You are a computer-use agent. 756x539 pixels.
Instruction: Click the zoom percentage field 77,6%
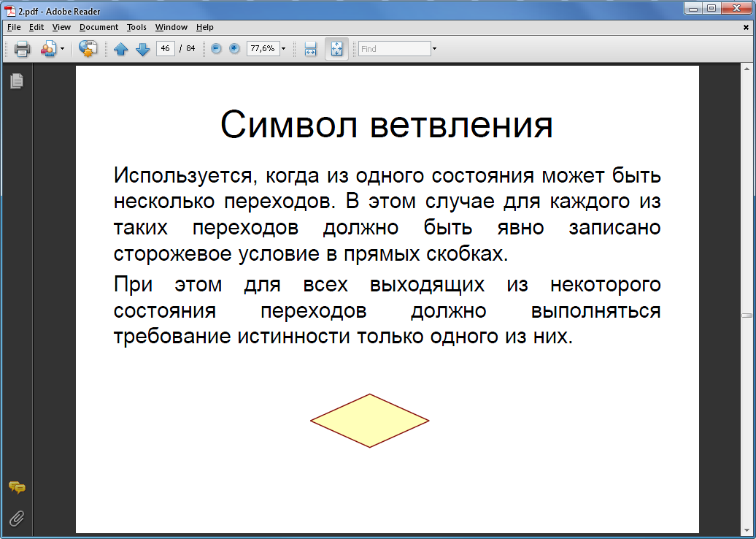[263, 48]
